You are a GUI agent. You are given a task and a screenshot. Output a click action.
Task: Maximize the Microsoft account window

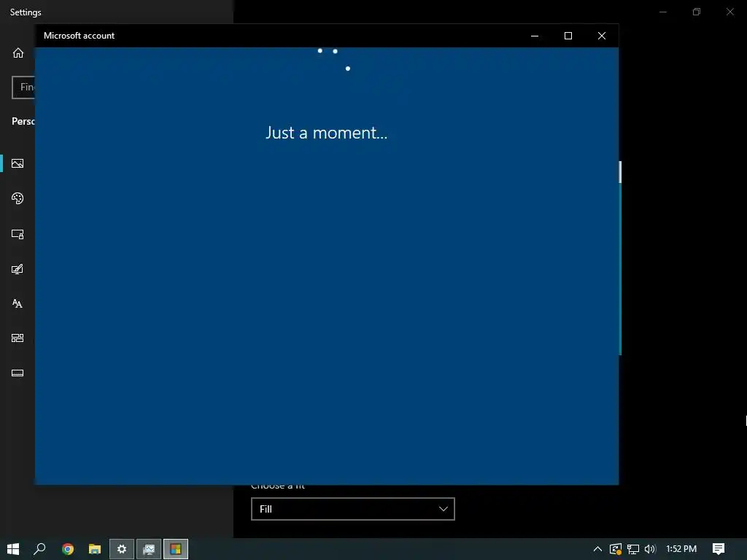(x=568, y=36)
